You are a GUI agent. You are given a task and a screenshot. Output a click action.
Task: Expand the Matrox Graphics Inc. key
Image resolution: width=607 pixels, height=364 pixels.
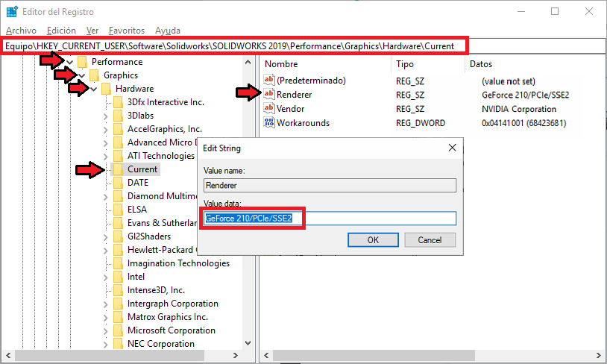point(106,317)
